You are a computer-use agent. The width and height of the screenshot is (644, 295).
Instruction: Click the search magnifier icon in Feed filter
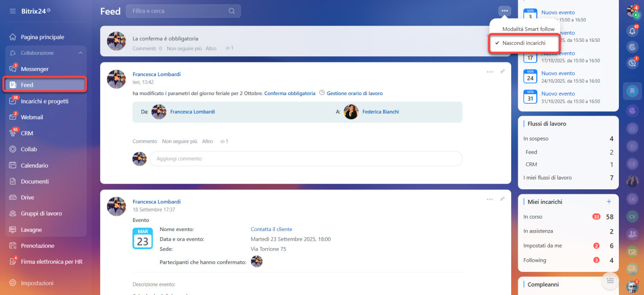point(231,11)
